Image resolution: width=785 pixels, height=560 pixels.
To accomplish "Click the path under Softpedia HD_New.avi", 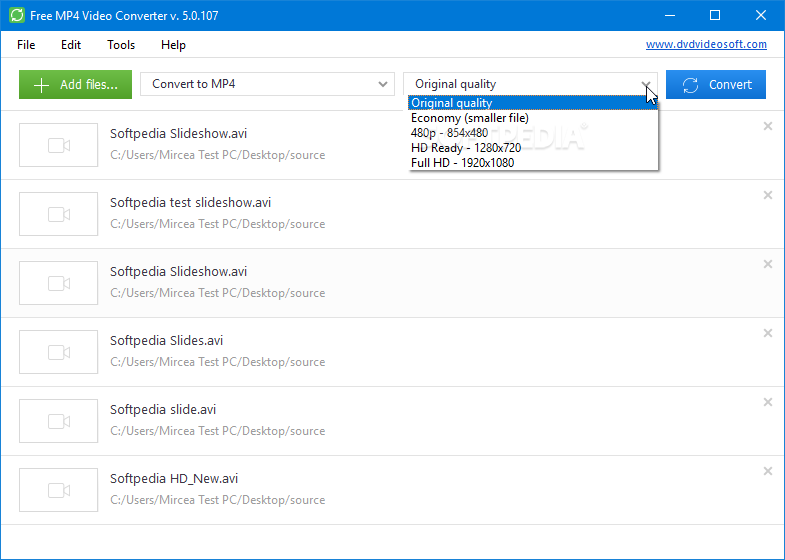I will pyautogui.click(x=217, y=500).
